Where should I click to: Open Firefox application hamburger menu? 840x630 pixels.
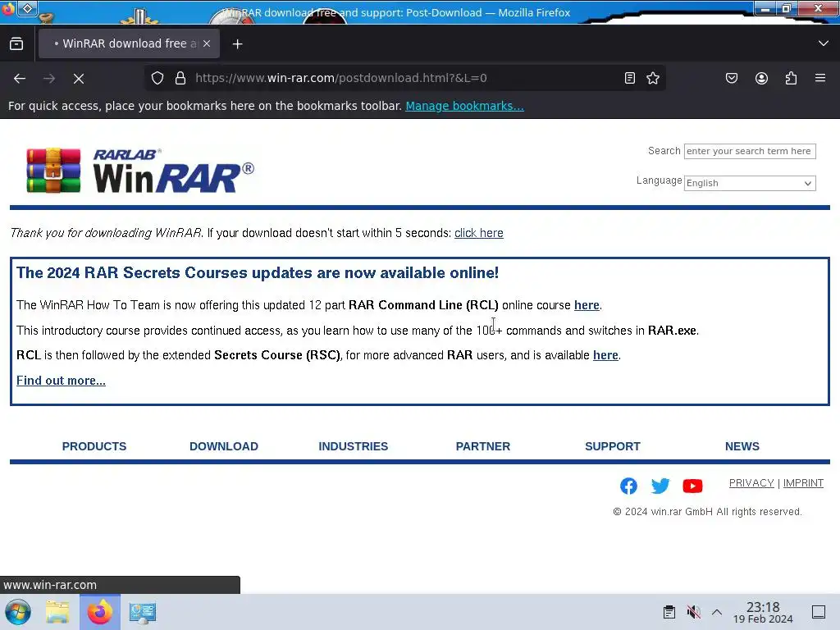820,78
